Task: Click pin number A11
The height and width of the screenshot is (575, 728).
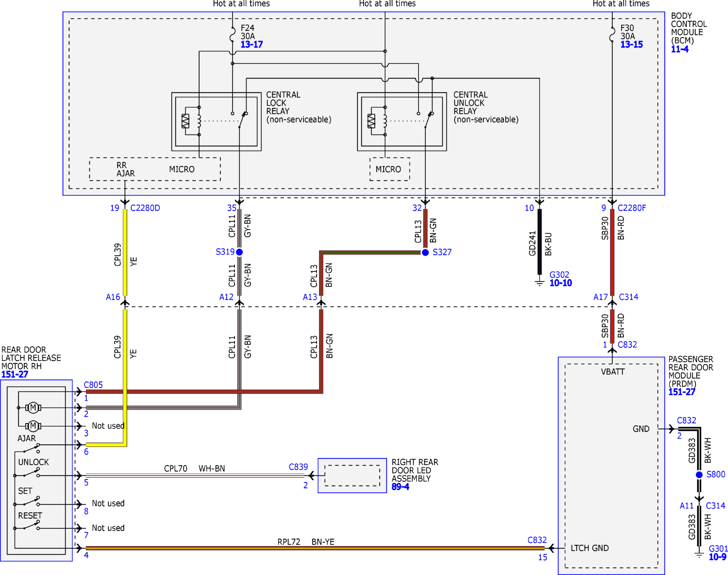Action: click(x=687, y=506)
